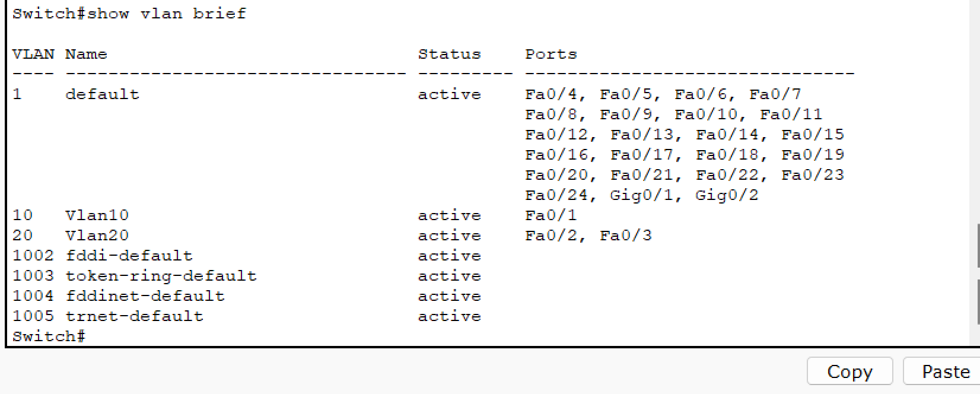Click the Ports column header
This screenshot has height=394, width=980.
point(551,54)
